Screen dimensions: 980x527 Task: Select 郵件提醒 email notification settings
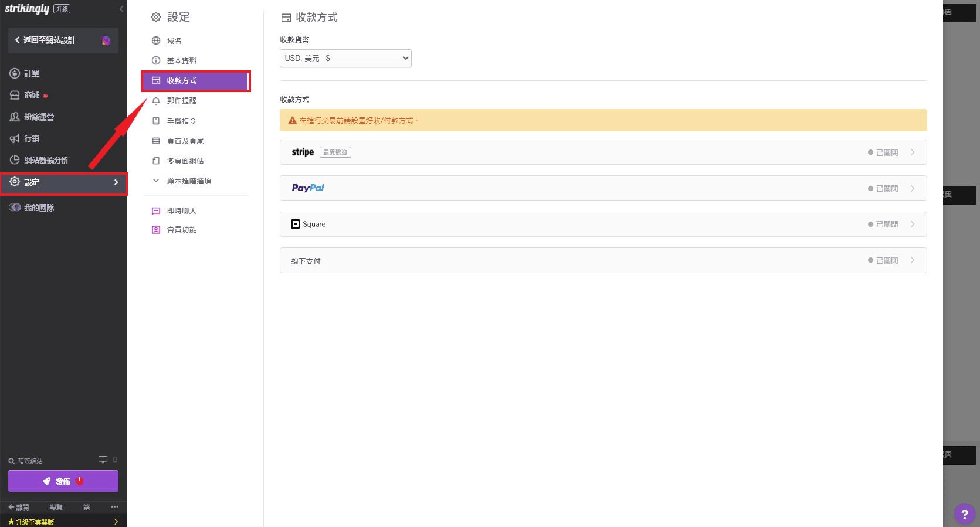click(x=181, y=101)
